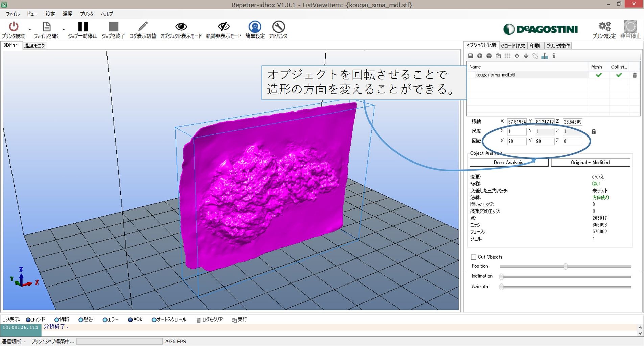Screen dimensions: 644x346
Task: Enable the Cut Objects checkbox
Action: (x=474, y=257)
